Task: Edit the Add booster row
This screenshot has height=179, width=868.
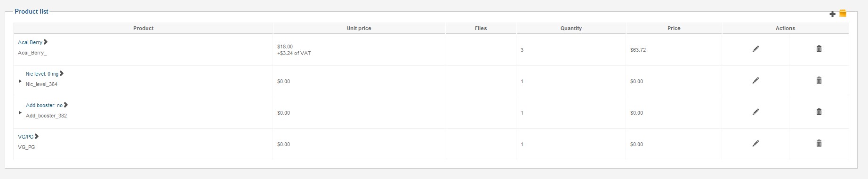Action: coord(755,112)
